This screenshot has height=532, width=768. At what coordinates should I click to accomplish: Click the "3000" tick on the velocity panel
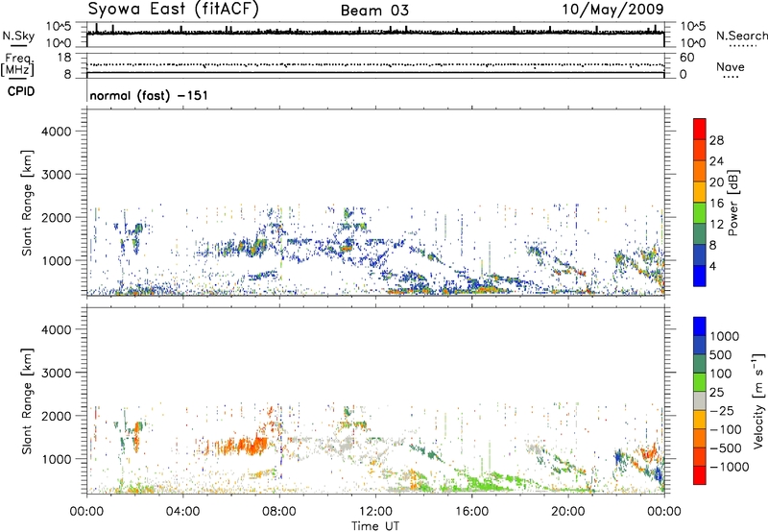coord(56,373)
